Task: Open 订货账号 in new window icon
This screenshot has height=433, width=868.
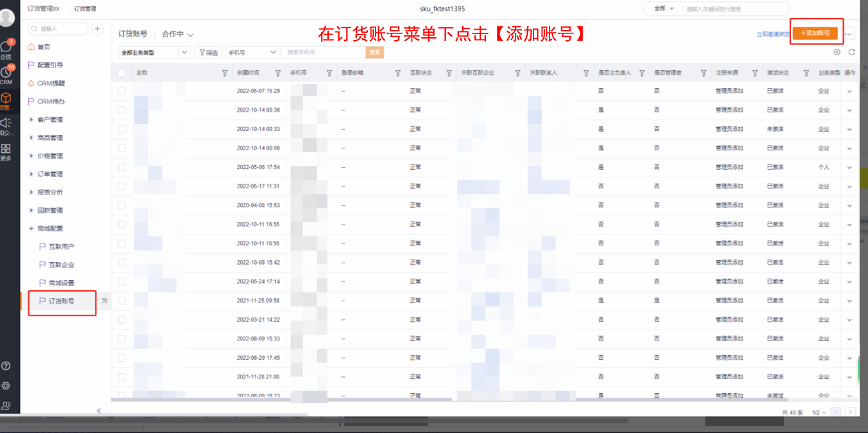Action: tap(105, 301)
